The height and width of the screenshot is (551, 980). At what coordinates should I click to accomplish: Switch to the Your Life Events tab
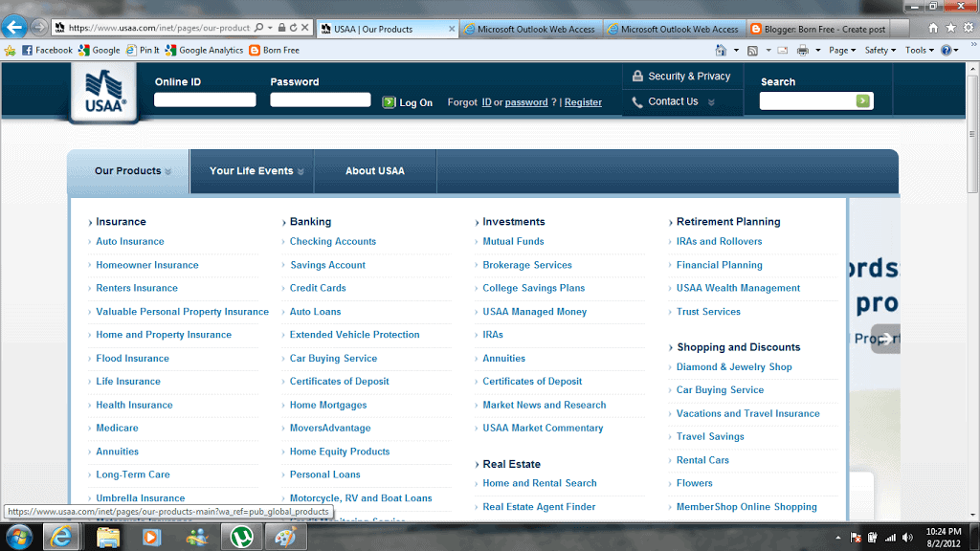click(x=251, y=170)
